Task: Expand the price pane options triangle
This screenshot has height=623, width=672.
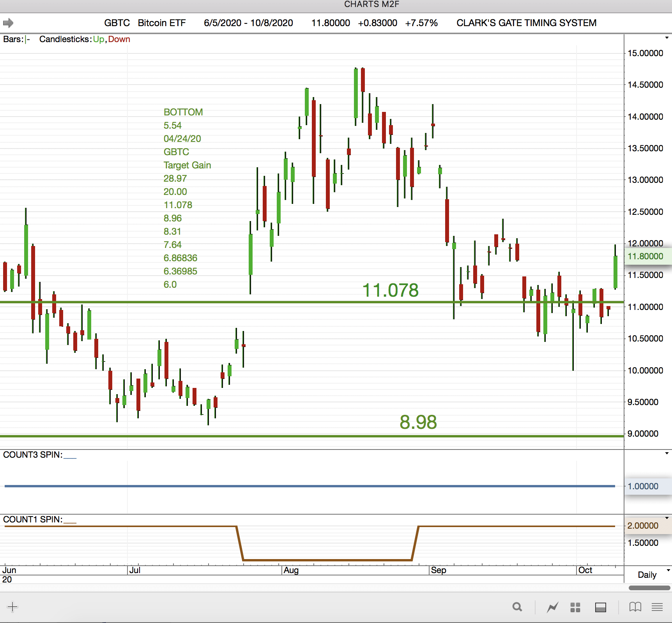Action: click(x=667, y=38)
